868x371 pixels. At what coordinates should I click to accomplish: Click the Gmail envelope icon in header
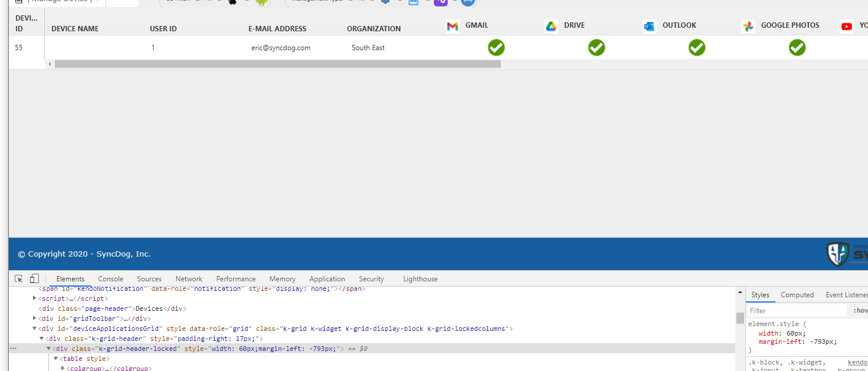pyautogui.click(x=453, y=27)
